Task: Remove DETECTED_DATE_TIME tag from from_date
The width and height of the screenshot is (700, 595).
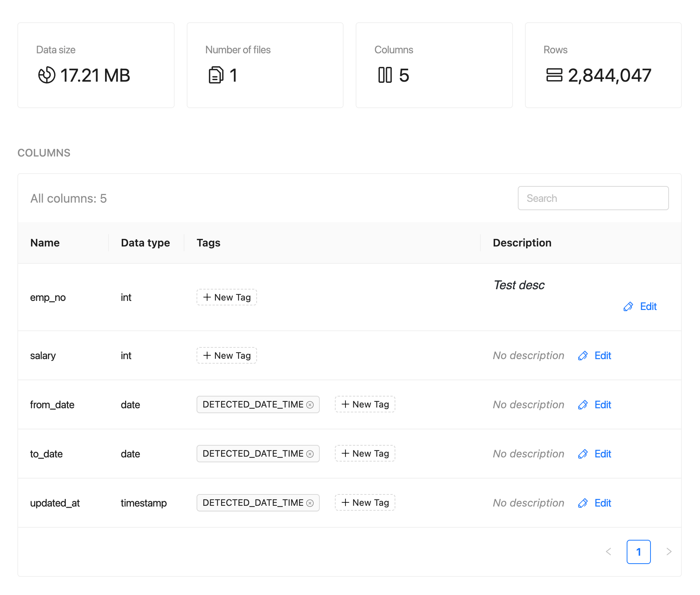Action: click(x=310, y=405)
